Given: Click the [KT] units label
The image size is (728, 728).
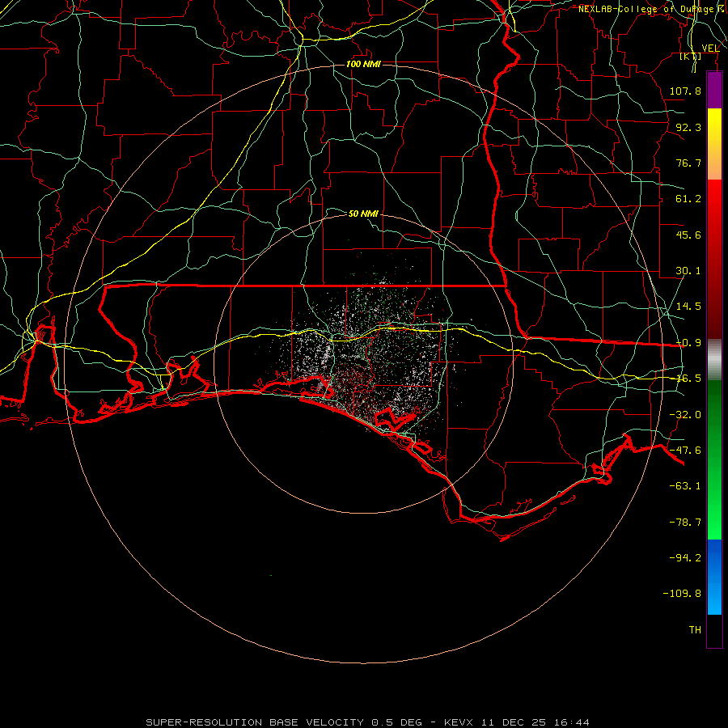Looking at the screenshot, I should click(x=691, y=57).
